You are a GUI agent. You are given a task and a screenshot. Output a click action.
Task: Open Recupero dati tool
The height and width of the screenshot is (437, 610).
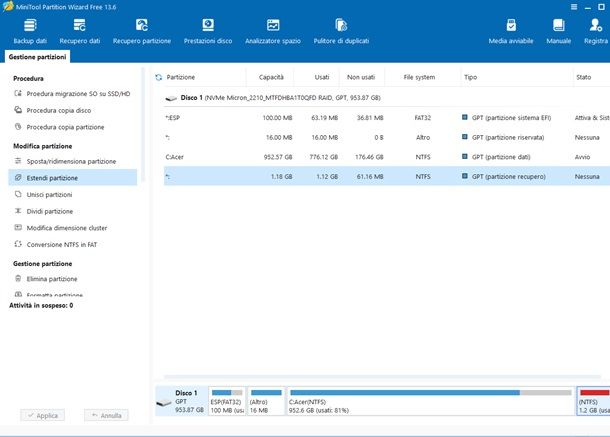[80, 31]
